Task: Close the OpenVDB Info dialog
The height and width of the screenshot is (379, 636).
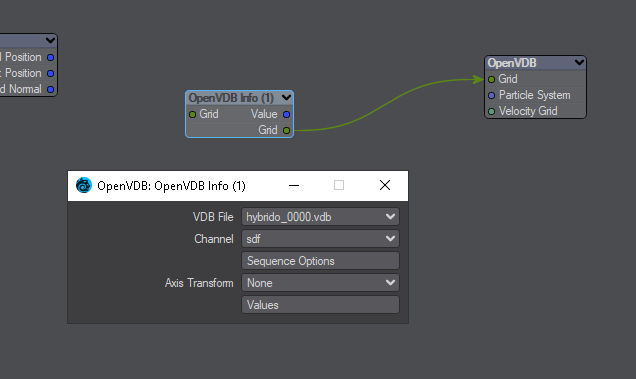Action: click(x=385, y=185)
